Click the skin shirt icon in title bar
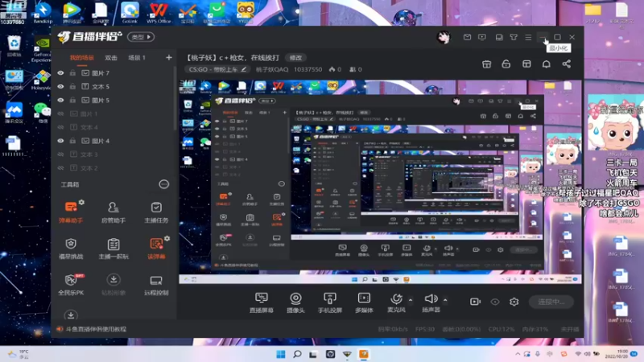The height and width of the screenshot is (362, 644). pos(514,37)
